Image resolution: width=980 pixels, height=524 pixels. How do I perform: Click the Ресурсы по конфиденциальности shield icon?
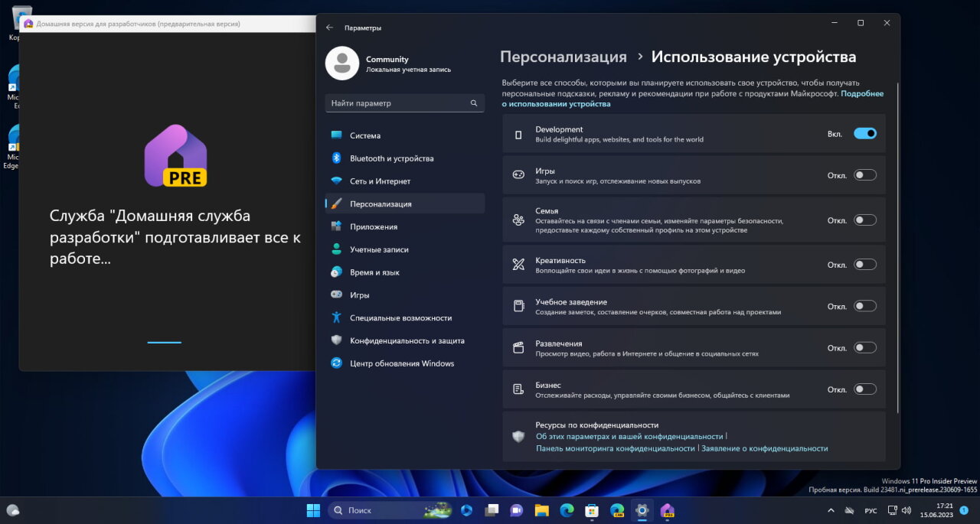(x=518, y=437)
